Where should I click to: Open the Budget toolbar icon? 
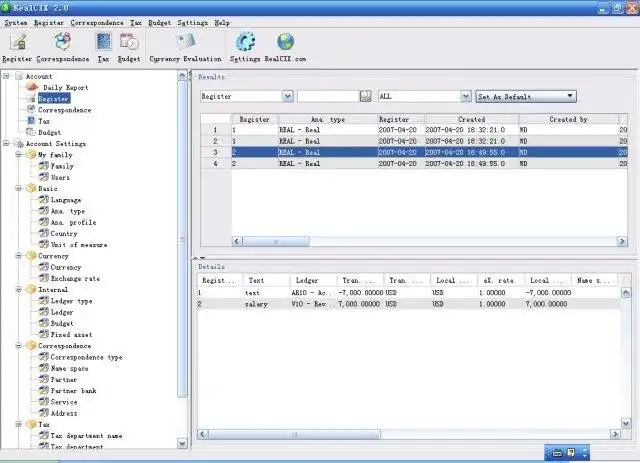129,43
